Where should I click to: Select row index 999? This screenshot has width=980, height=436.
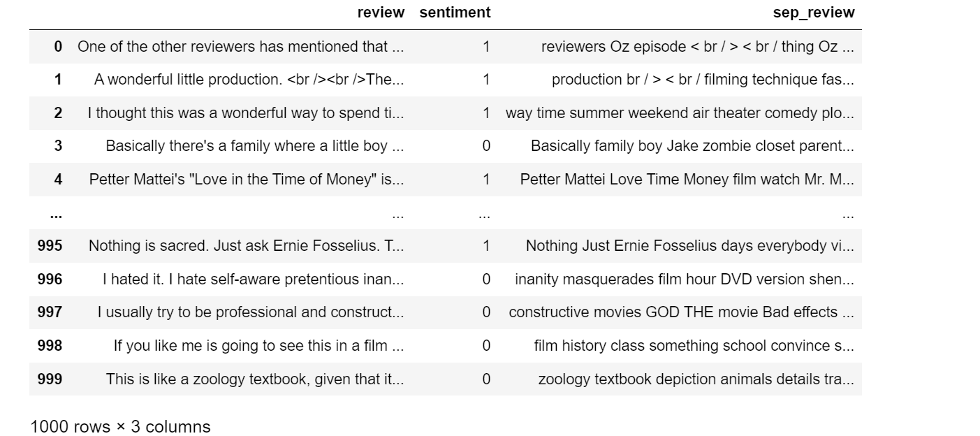(50, 379)
